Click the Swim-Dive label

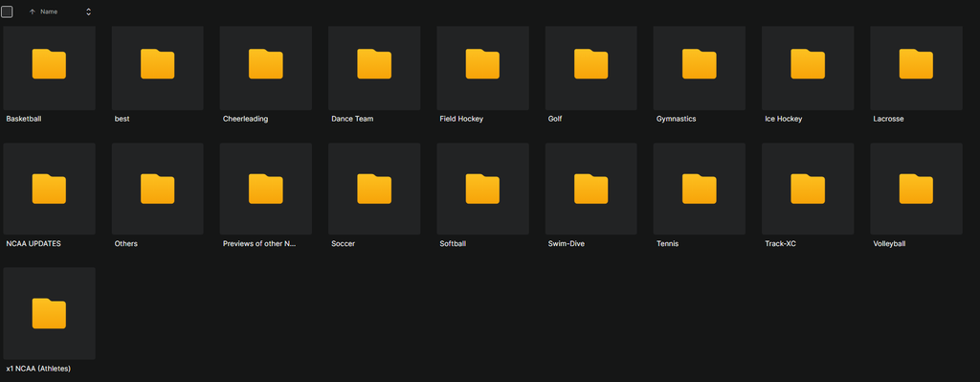(567, 244)
